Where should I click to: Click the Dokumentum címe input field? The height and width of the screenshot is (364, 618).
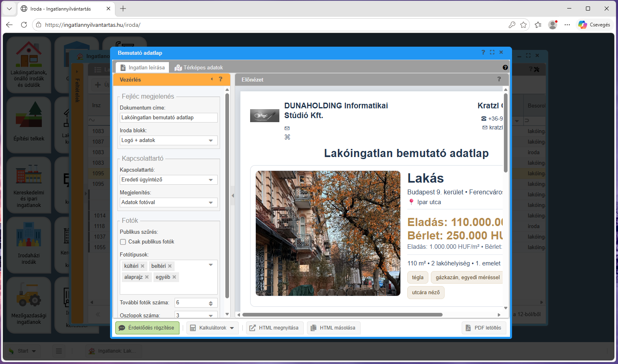(x=169, y=118)
